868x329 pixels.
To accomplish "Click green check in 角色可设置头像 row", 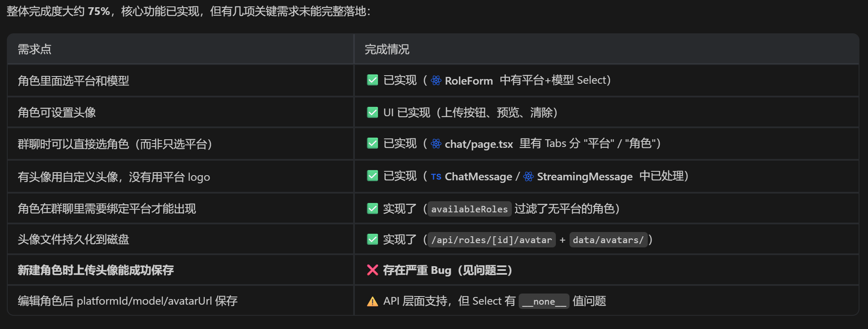I will pos(372,112).
